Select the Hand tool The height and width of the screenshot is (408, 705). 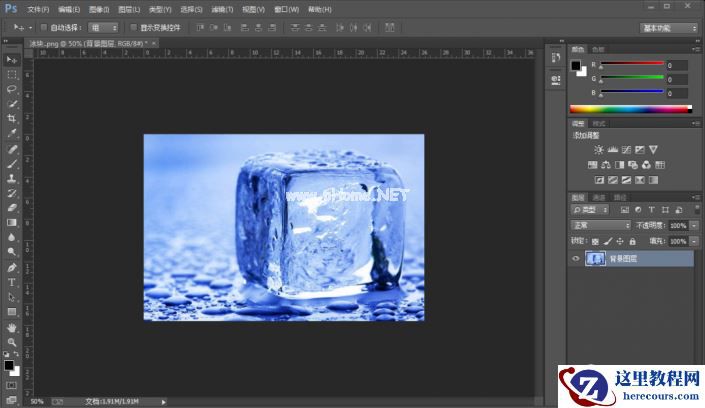[x=12, y=327]
